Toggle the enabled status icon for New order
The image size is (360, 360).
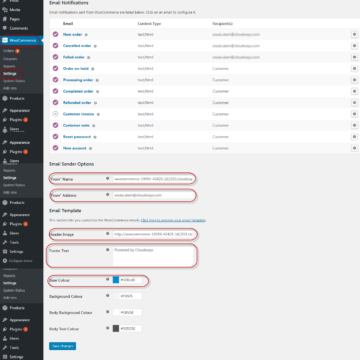(55, 34)
